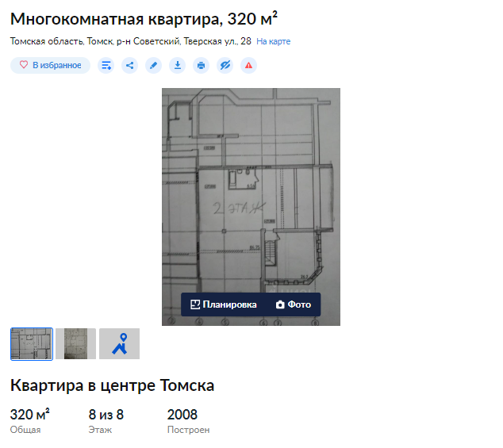Open the map location thumbnail

pyautogui.click(x=119, y=343)
